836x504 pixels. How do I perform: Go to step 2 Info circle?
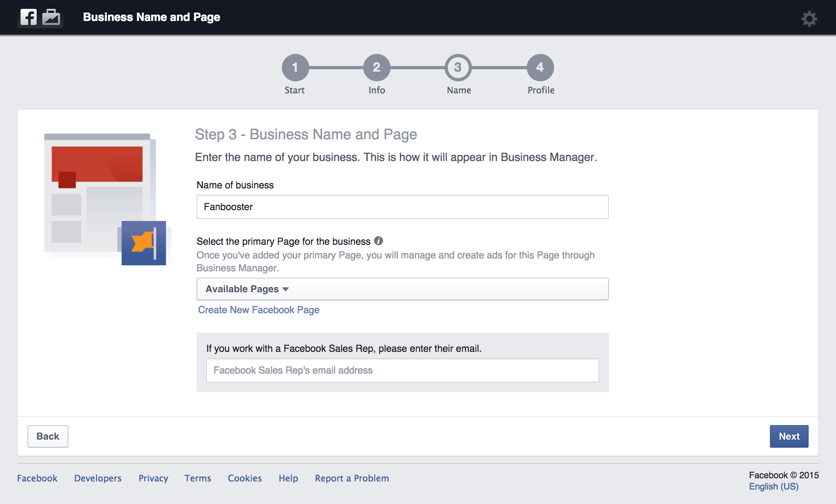pyautogui.click(x=377, y=67)
